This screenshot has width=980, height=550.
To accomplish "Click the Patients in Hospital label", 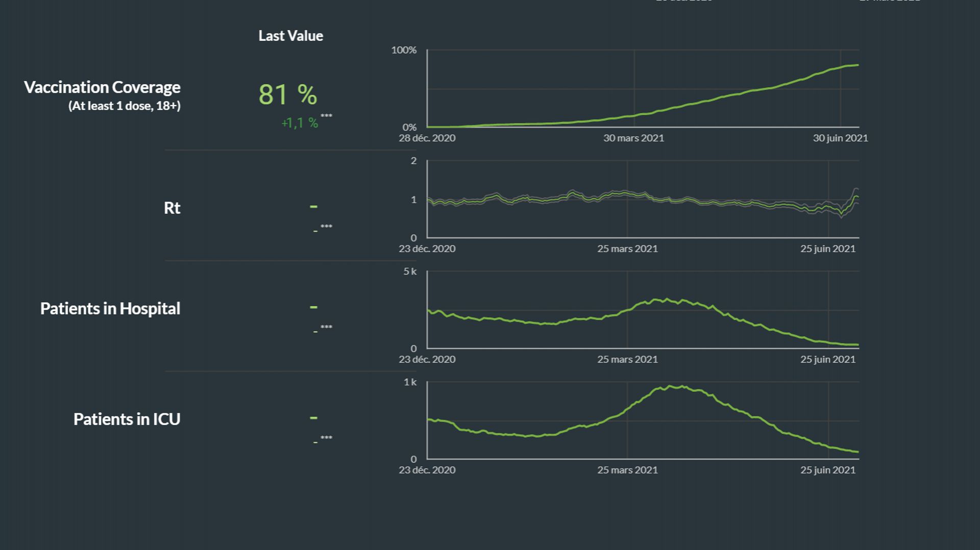I will (110, 309).
